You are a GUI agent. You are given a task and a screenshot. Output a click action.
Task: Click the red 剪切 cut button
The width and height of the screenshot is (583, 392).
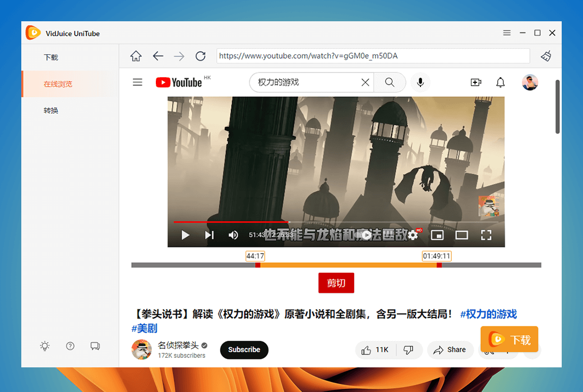click(x=336, y=283)
